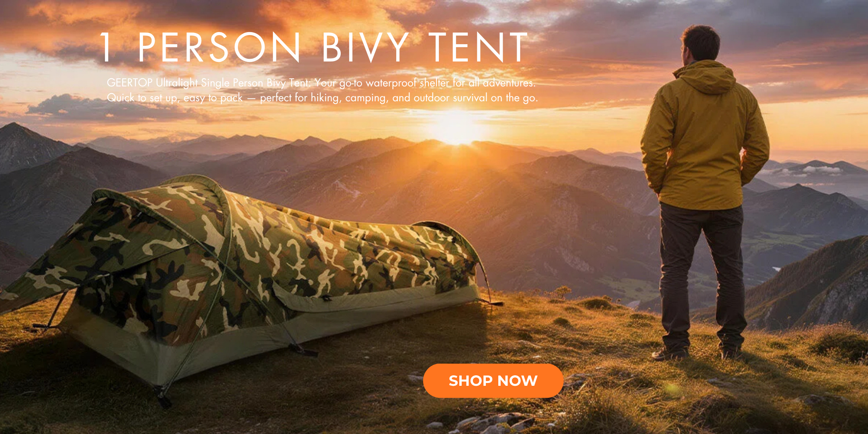Click the "Quick to set up" description line

[x=322, y=98]
